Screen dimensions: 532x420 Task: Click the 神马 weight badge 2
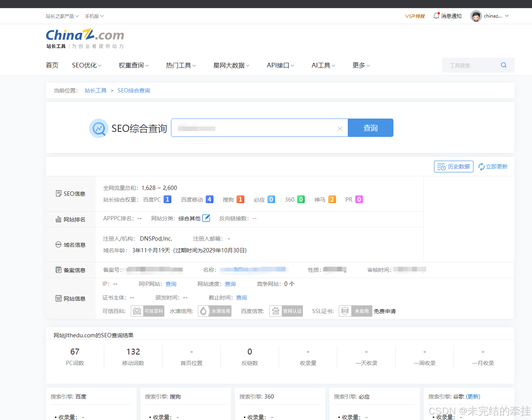[332, 199]
